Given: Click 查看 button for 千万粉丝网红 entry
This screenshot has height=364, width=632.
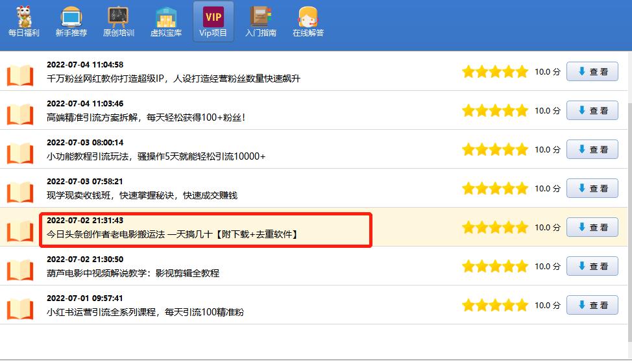Looking at the screenshot, I should click(592, 71).
